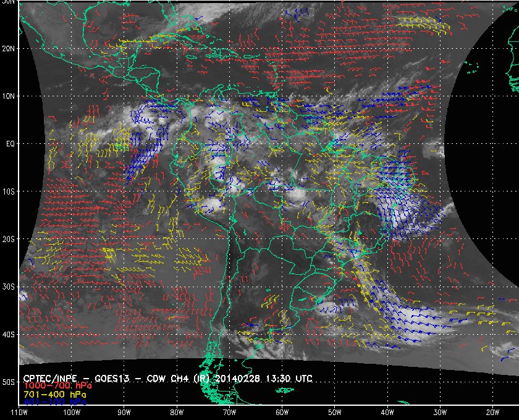Click the 70W longitude axis label
519x420 pixels.
click(x=229, y=413)
